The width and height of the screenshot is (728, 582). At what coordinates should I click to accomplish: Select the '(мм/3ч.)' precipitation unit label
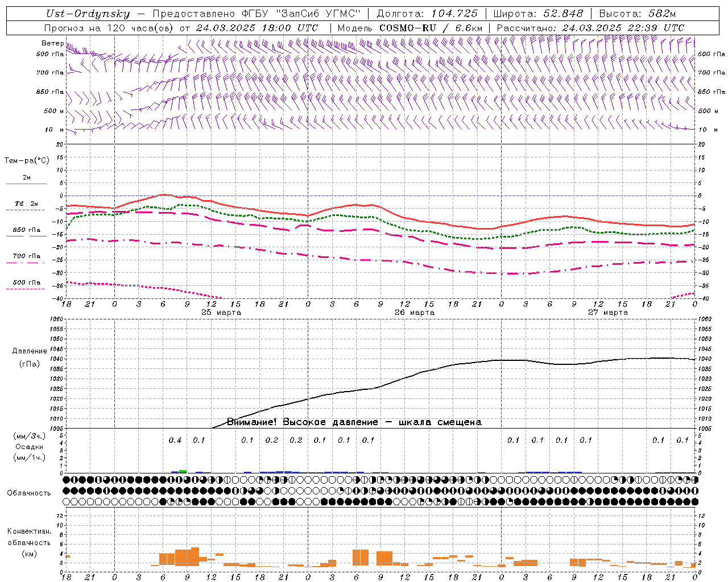click(x=29, y=436)
